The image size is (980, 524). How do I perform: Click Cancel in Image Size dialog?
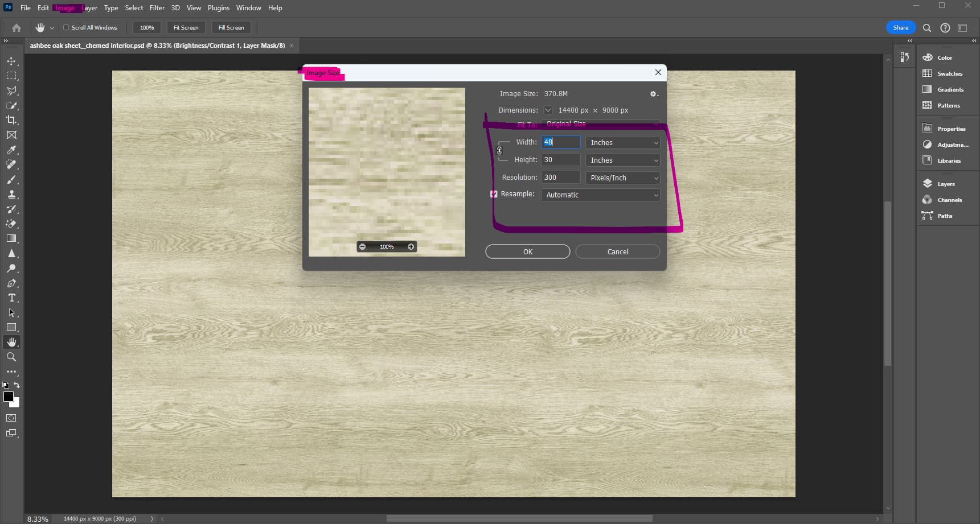(x=617, y=251)
